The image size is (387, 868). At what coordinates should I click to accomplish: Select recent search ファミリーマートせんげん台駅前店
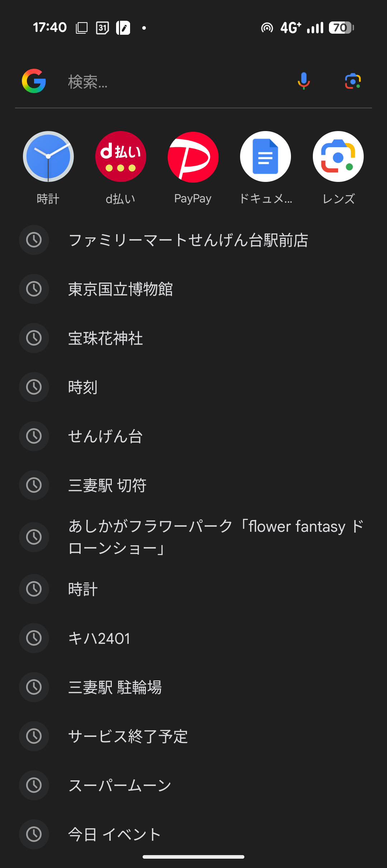click(188, 240)
